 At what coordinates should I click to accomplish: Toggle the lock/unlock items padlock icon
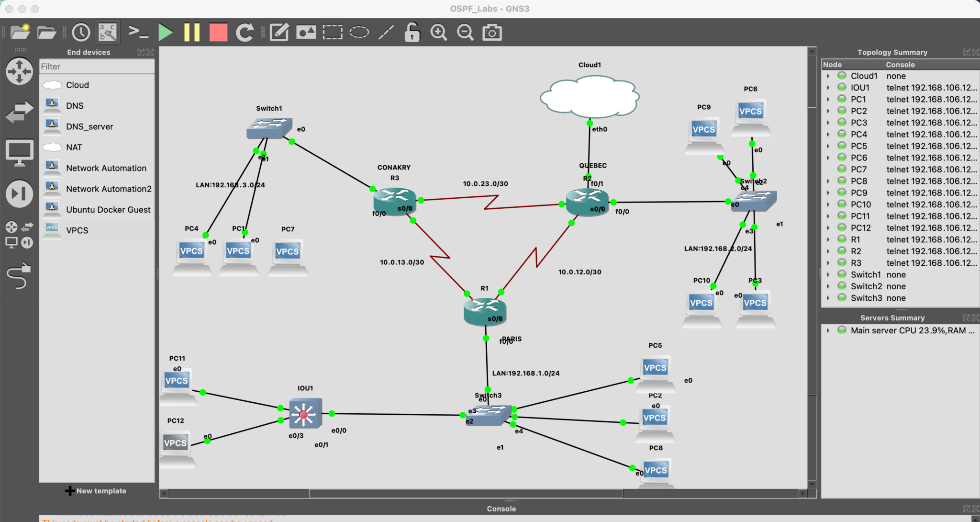point(412,32)
